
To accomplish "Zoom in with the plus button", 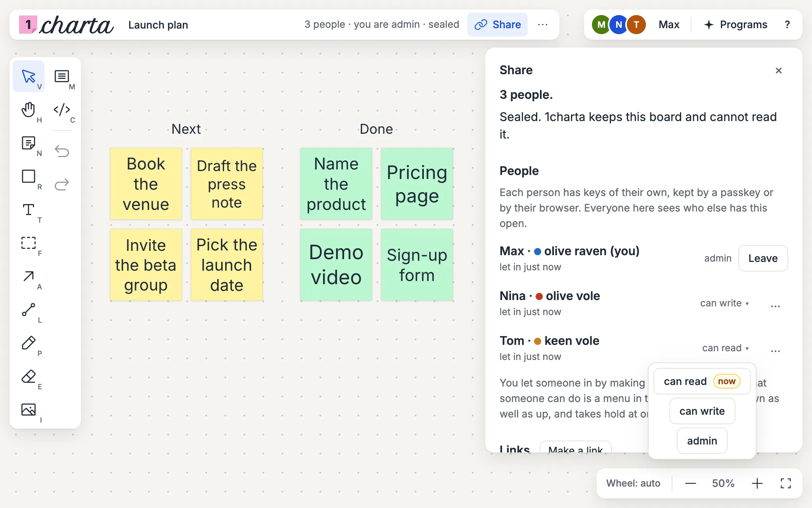I will point(757,483).
